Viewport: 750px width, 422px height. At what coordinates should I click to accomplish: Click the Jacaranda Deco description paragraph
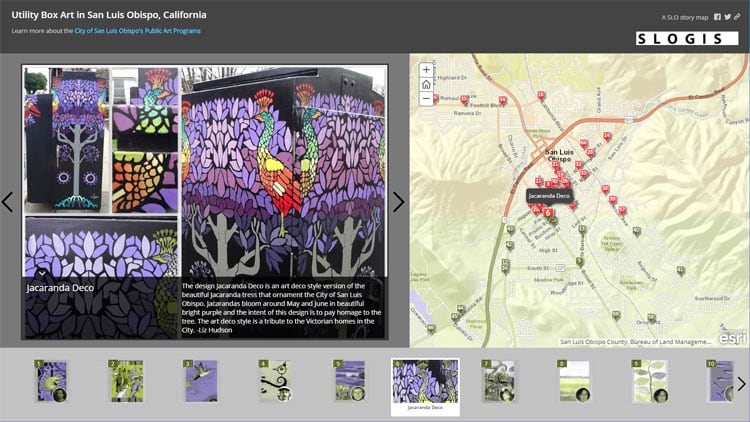[x=281, y=308]
